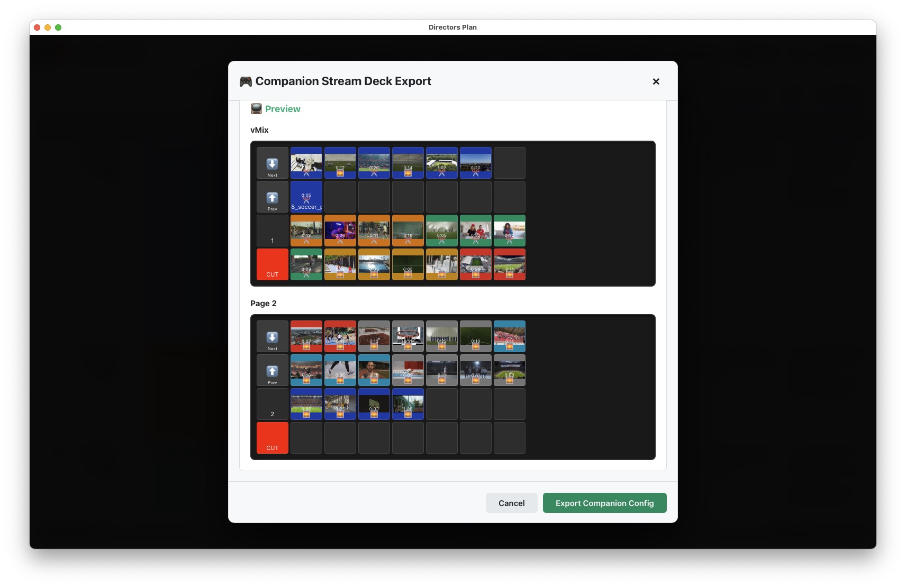Trigger the red CUT button on Page 2 deck
906x588 pixels.
[x=272, y=438]
